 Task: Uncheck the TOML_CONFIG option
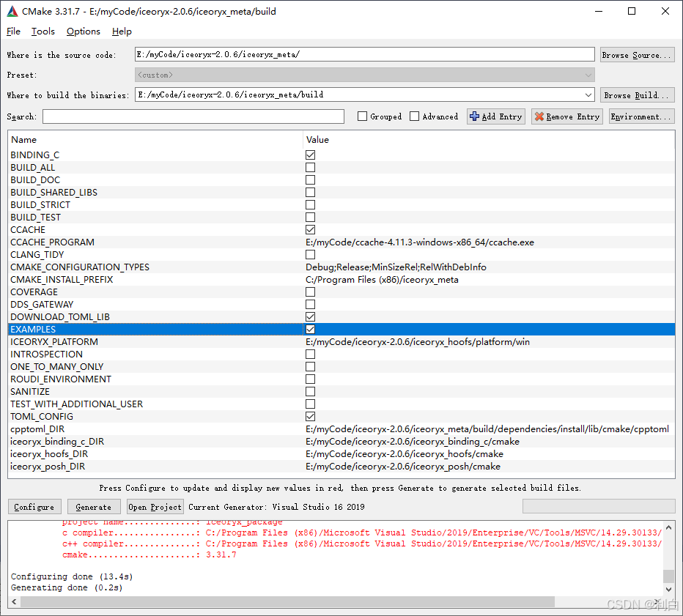(310, 417)
